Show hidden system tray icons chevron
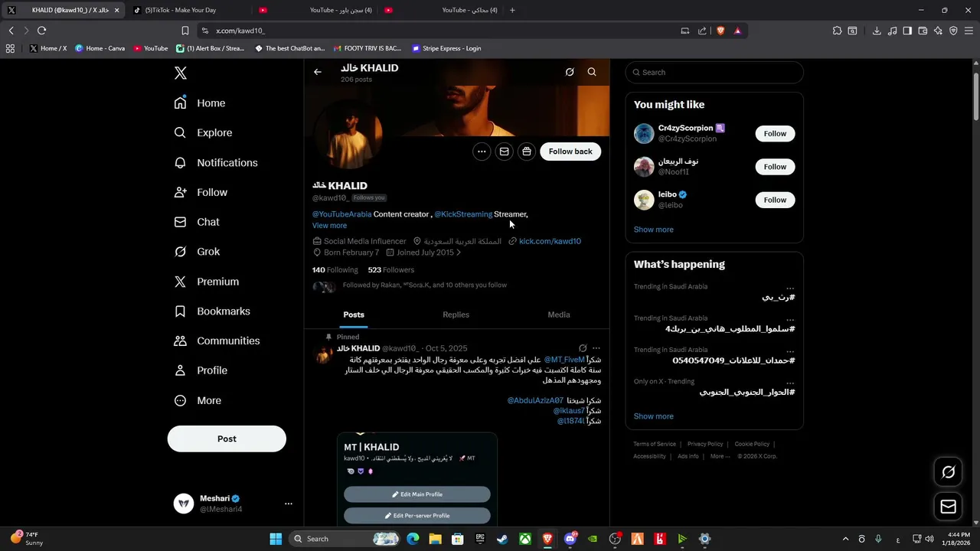Screen dimensions: 980x551 coord(845,539)
